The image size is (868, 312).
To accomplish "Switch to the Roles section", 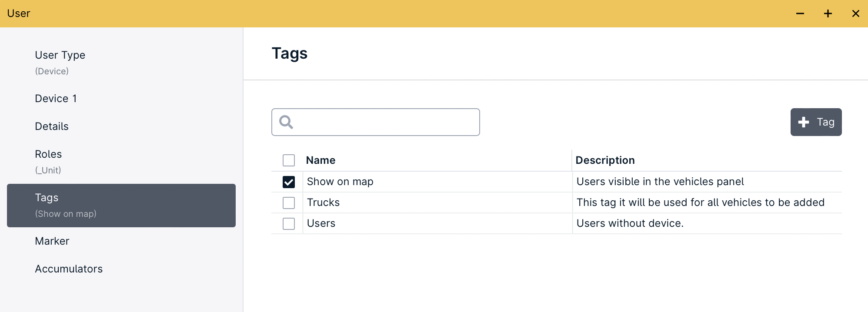I will click(x=121, y=162).
